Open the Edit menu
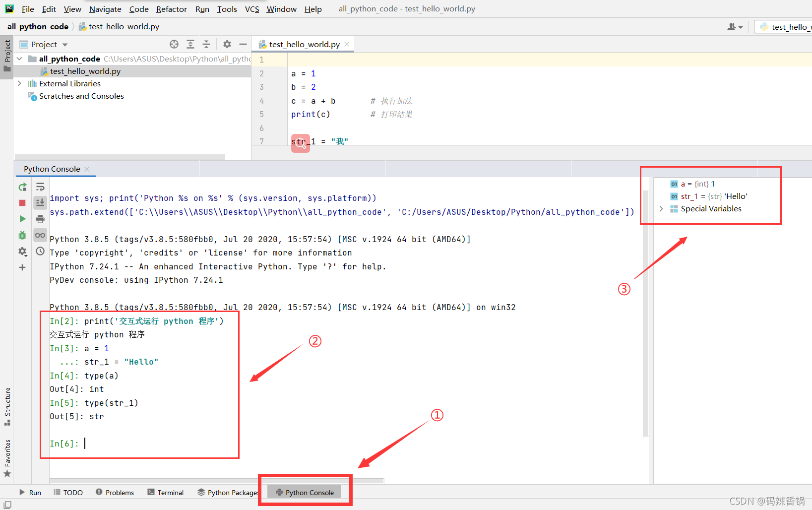 [49, 9]
